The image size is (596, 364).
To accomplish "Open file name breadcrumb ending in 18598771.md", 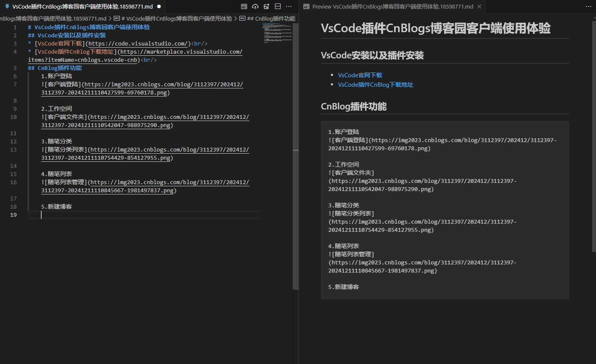I will (53, 18).
